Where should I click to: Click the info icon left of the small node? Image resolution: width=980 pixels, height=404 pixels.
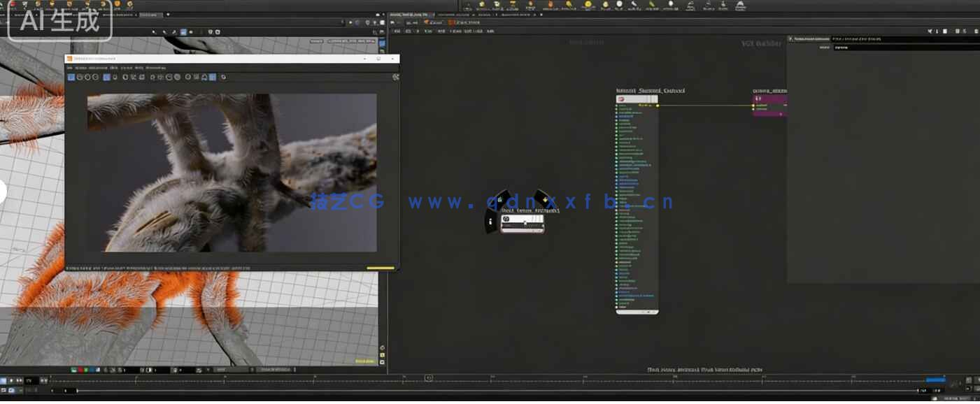click(490, 222)
